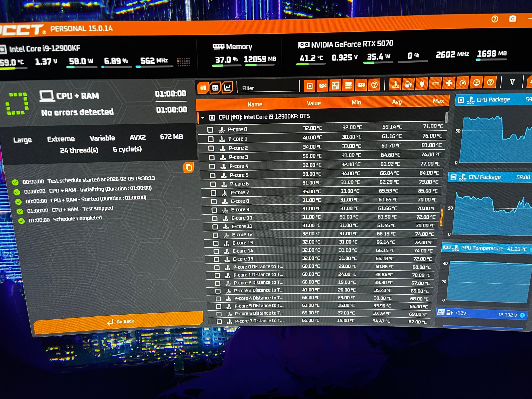This screenshot has width=532, height=399.
Task: Toggle the storage sensors filter icon
Action: (x=348, y=85)
